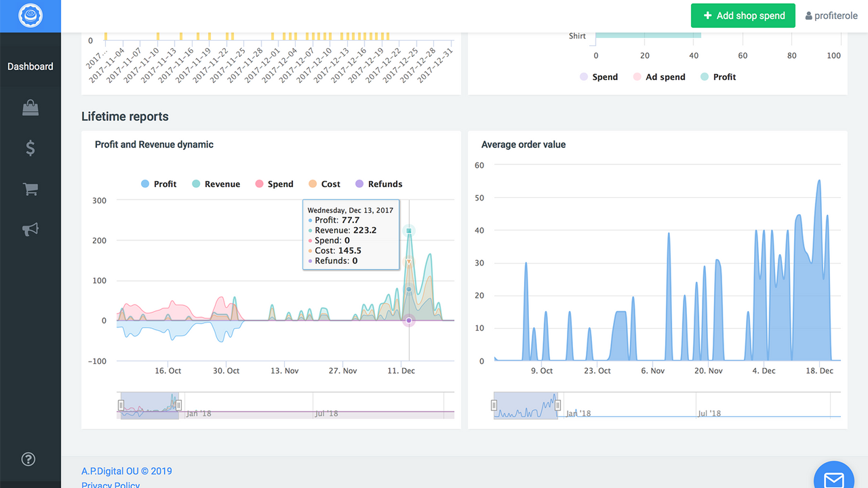Viewport: 868px width, 488px height.
Task: Toggle Profit in the product bar chart legend
Action: tap(717, 77)
